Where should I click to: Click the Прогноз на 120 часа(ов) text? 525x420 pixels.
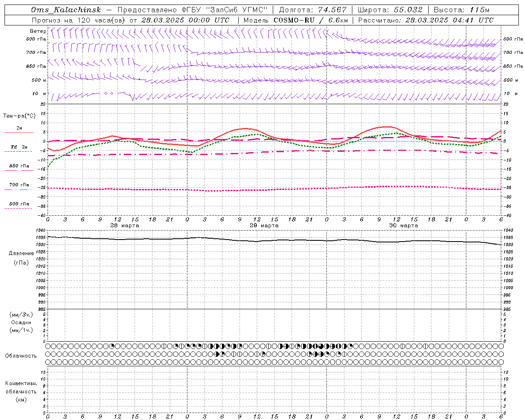[x=78, y=20]
